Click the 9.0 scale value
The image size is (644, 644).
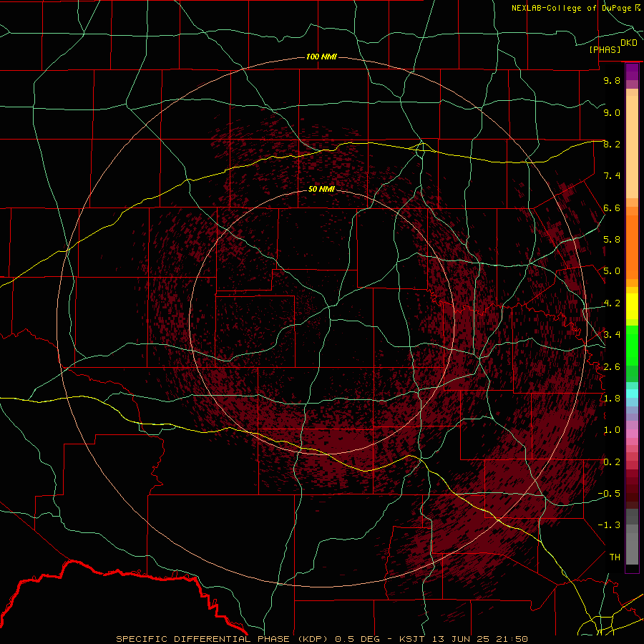pyautogui.click(x=612, y=112)
